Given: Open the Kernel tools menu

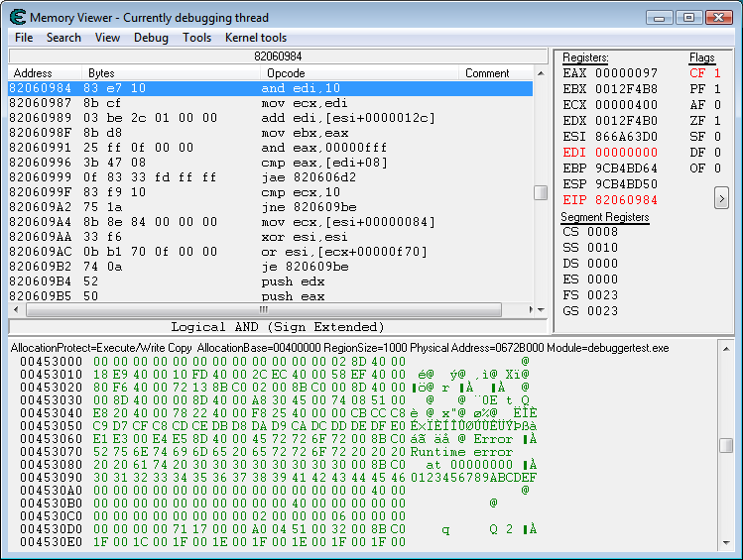Looking at the screenshot, I should 256,38.
